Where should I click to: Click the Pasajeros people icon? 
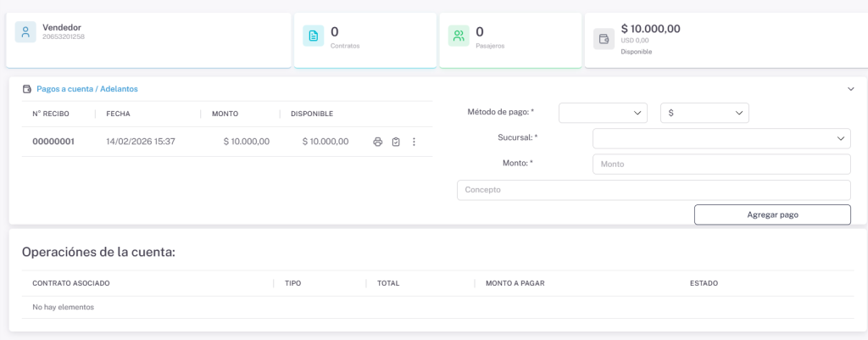(x=459, y=36)
